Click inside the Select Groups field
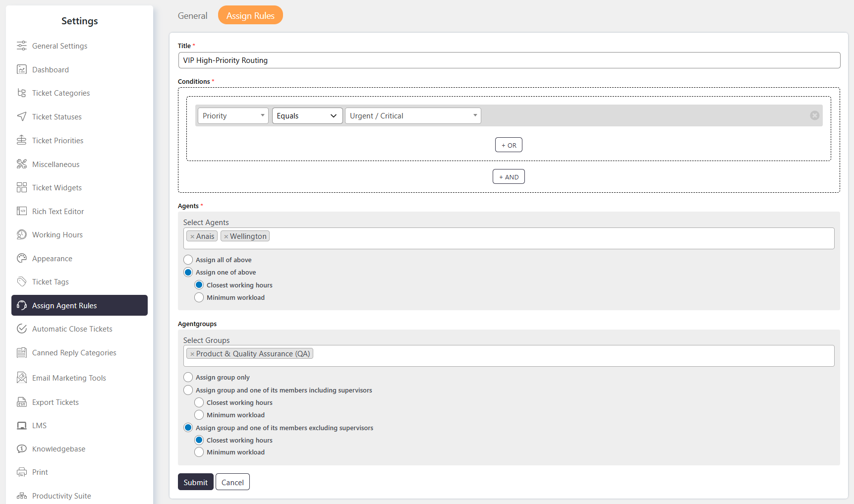The height and width of the screenshot is (504, 854). click(509, 356)
